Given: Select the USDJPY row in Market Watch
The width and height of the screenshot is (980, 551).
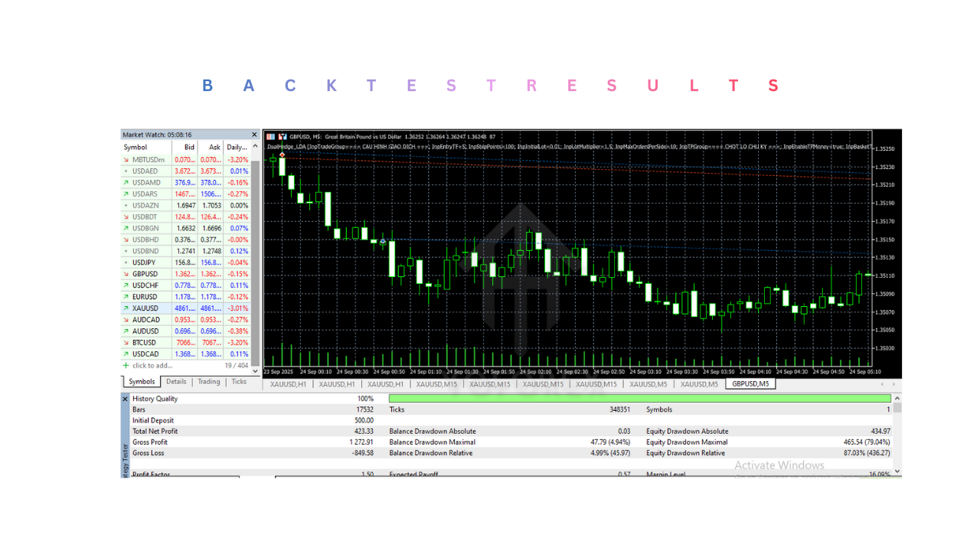Looking at the screenshot, I should point(153,262).
